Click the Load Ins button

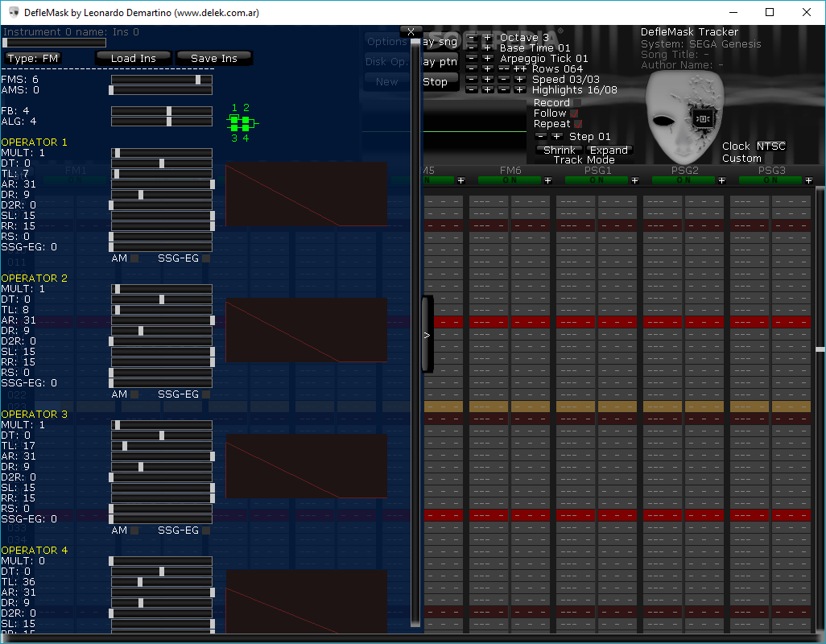click(134, 59)
